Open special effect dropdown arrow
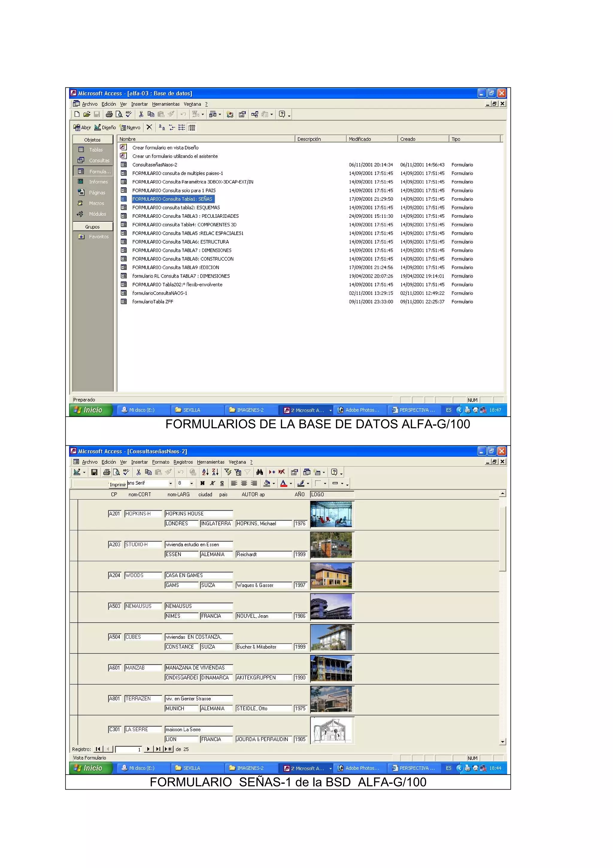 (x=342, y=483)
